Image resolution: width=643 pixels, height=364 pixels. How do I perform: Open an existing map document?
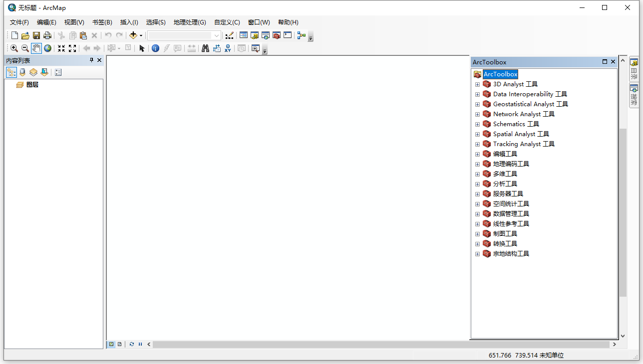pyautogui.click(x=25, y=35)
